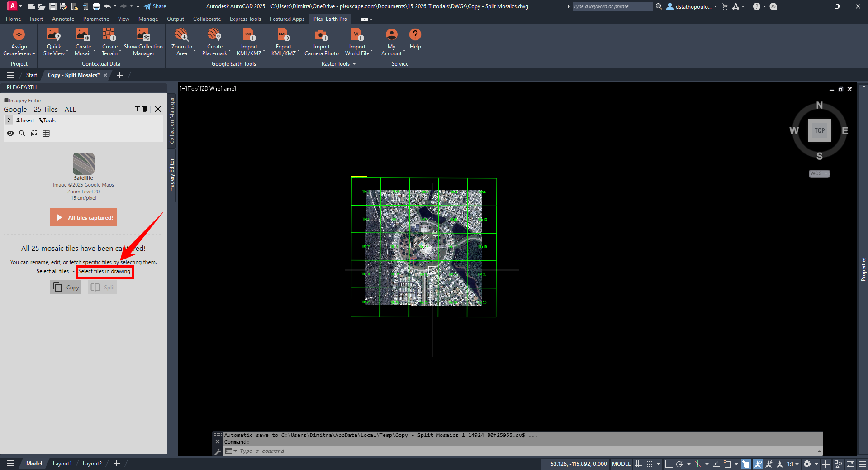The height and width of the screenshot is (470, 868).
Task: Click magnifier zoom icon in Imagery Editor
Action: coord(22,133)
